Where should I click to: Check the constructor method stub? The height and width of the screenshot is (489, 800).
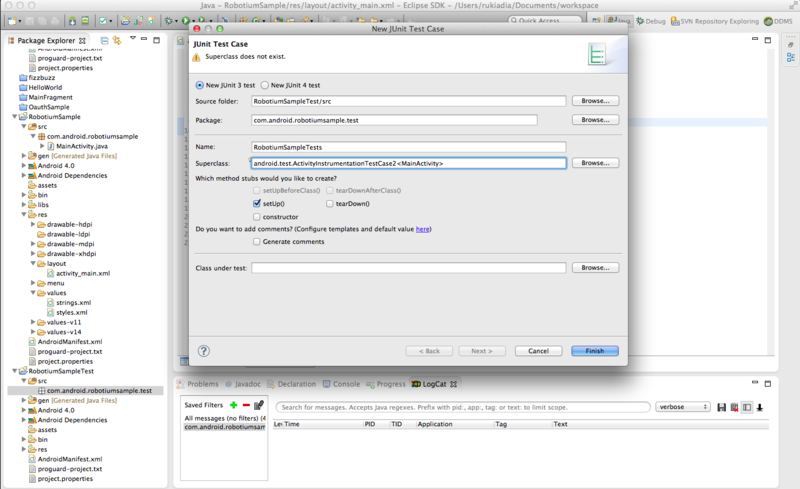(x=257, y=217)
